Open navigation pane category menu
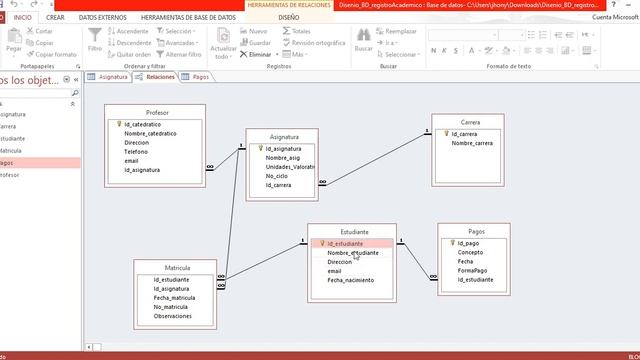Screen dimensions: 640x360 pos(67,79)
